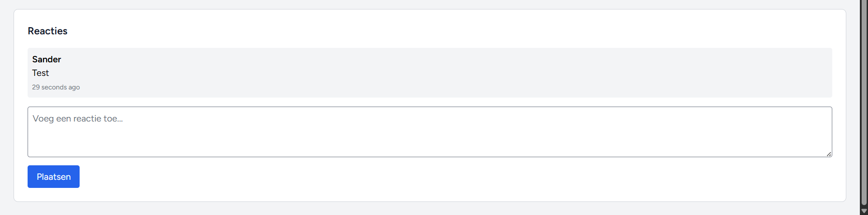Click the number '29' in the timestamp
868x215 pixels.
click(x=36, y=87)
